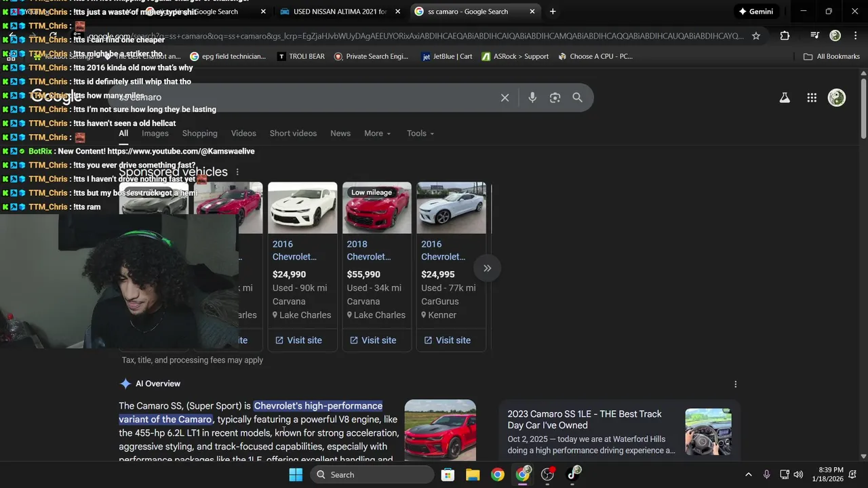Click the Google search input field
868x488 pixels.
pos(305,98)
